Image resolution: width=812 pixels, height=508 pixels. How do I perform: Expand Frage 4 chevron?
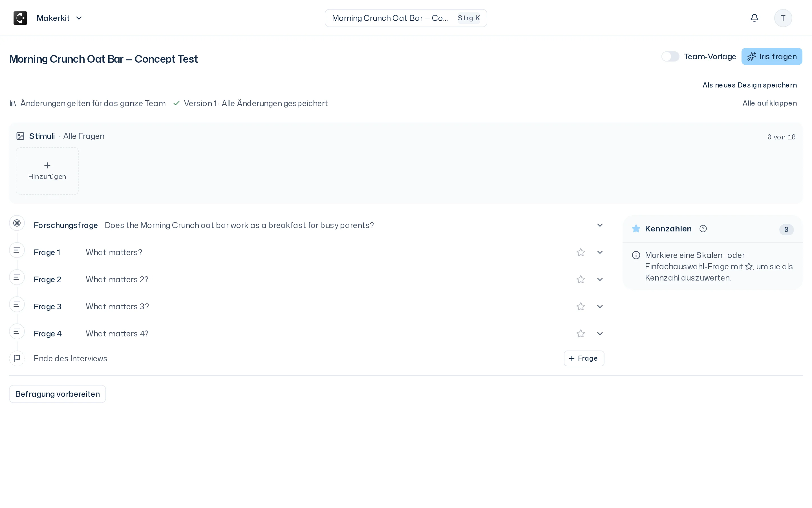point(600,334)
